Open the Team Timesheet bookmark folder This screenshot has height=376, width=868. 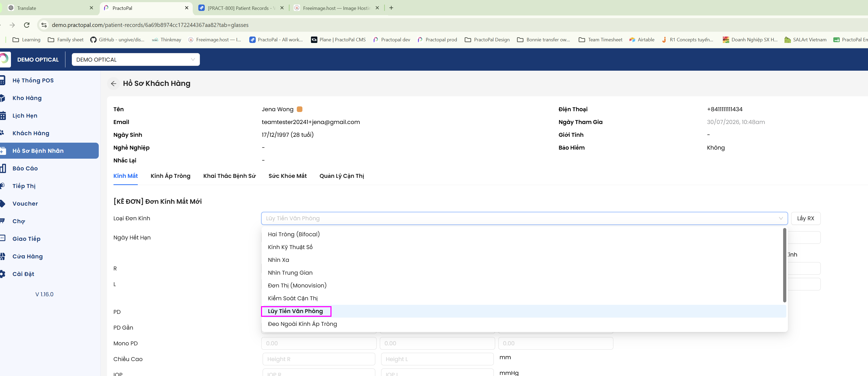601,40
